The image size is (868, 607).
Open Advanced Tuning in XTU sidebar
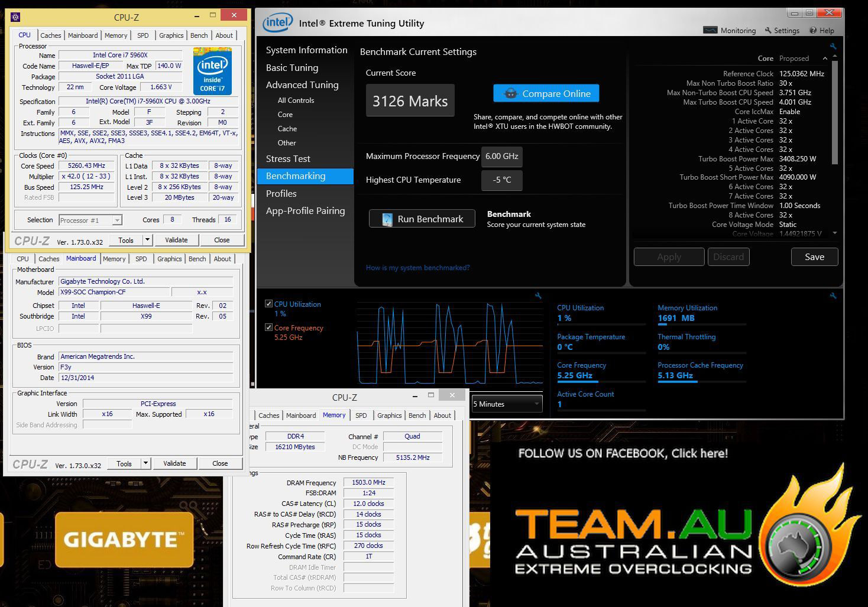(x=302, y=85)
